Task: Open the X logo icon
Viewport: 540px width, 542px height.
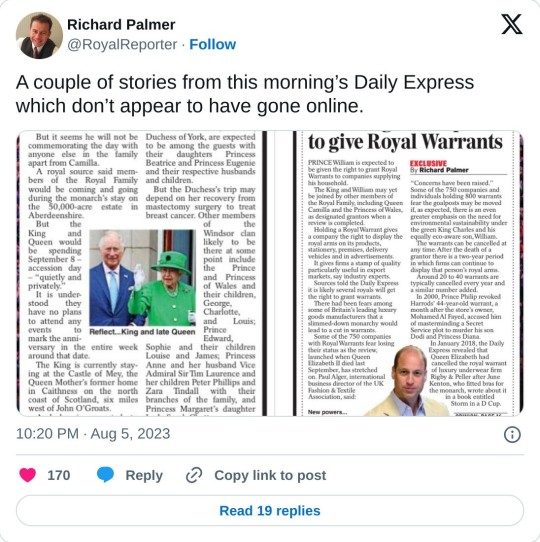Action: [x=512, y=25]
